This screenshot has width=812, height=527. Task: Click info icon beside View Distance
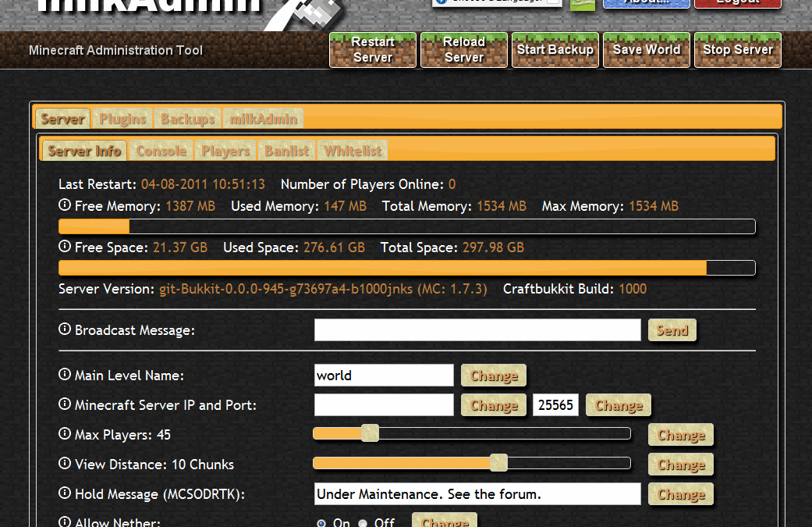click(65, 463)
